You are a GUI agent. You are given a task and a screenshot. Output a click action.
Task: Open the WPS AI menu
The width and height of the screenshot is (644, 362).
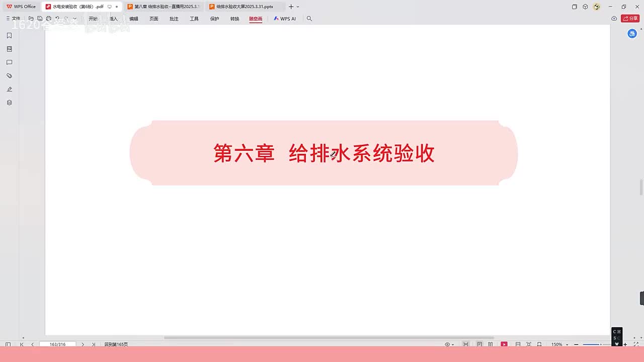(x=285, y=19)
